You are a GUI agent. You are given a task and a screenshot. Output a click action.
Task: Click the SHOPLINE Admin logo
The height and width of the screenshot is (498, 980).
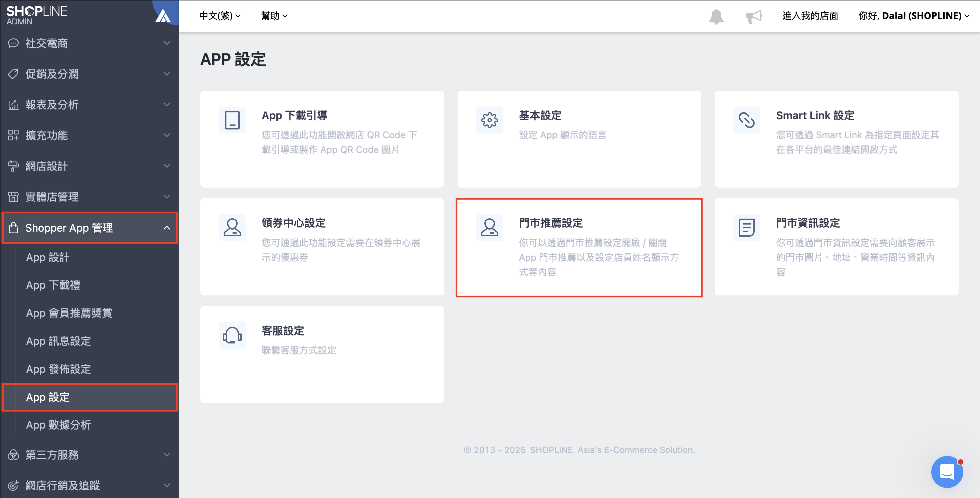36,15
